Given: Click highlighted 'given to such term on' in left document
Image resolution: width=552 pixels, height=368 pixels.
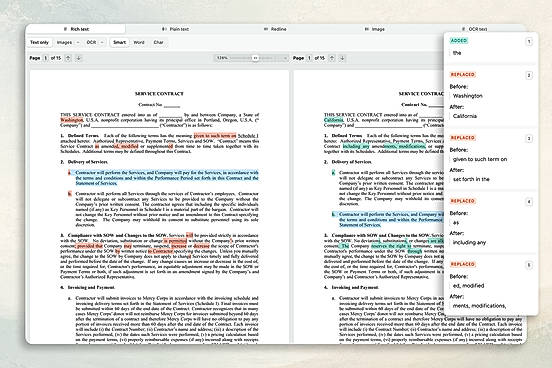Looking at the screenshot, I should pos(215,136).
